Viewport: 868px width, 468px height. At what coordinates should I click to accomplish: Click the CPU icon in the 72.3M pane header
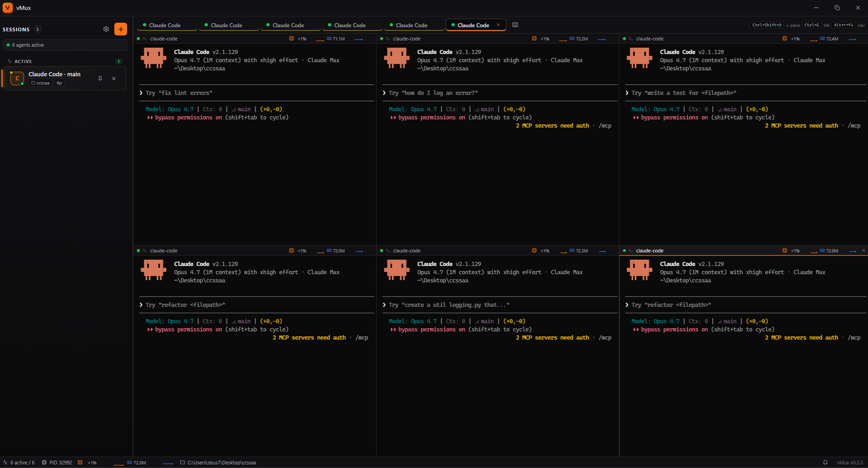534,251
